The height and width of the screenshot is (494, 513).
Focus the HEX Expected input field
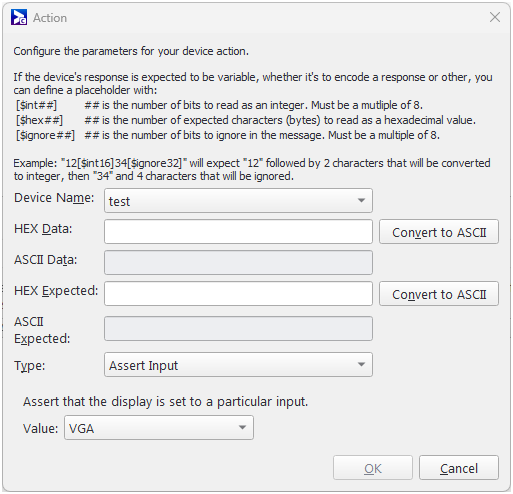pyautogui.click(x=238, y=294)
